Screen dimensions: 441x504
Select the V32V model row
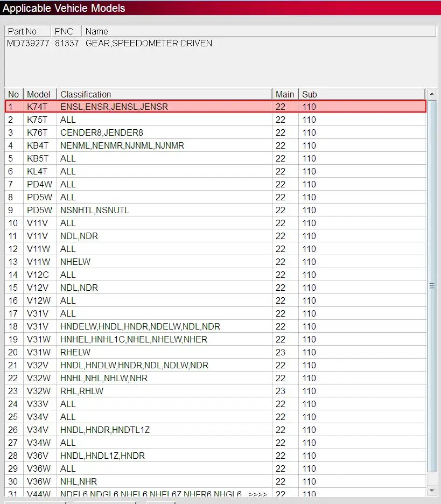coord(215,365)
